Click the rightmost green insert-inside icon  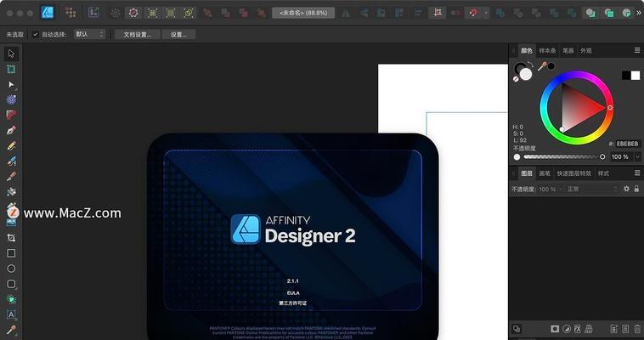[x=626, y=13]
